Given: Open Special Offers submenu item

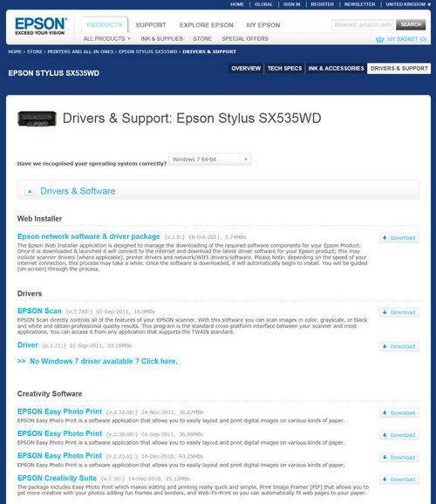Looking at the screenshot, I should 245,38.
